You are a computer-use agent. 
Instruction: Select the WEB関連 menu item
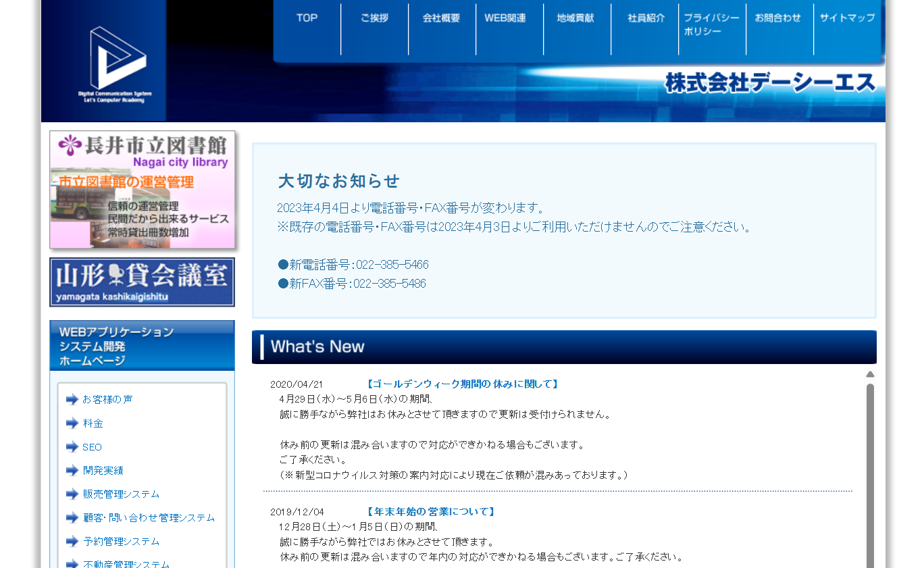[505, 18]
